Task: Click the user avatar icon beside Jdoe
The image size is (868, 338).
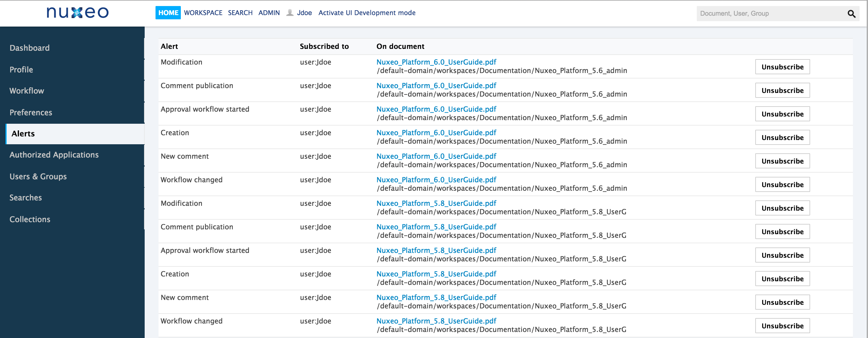Action: pyautogui.click(x=290, y=13)
